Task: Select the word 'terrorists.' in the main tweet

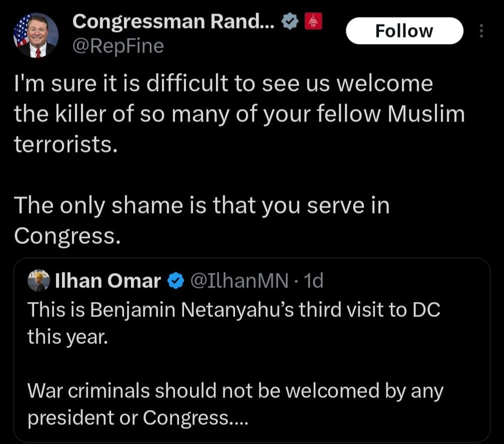Action: 66,144
